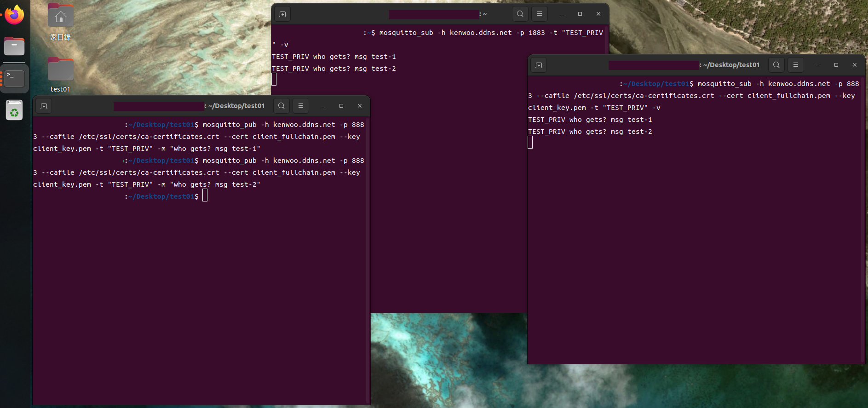Open hamburger menu of the mosquitto_pub terminal

[x=300, y=106]
